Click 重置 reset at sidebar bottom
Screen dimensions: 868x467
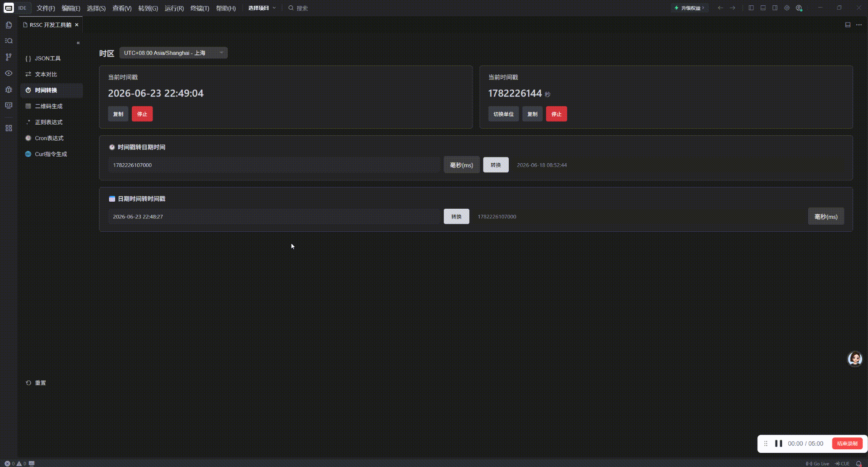[x=36, y=383]
